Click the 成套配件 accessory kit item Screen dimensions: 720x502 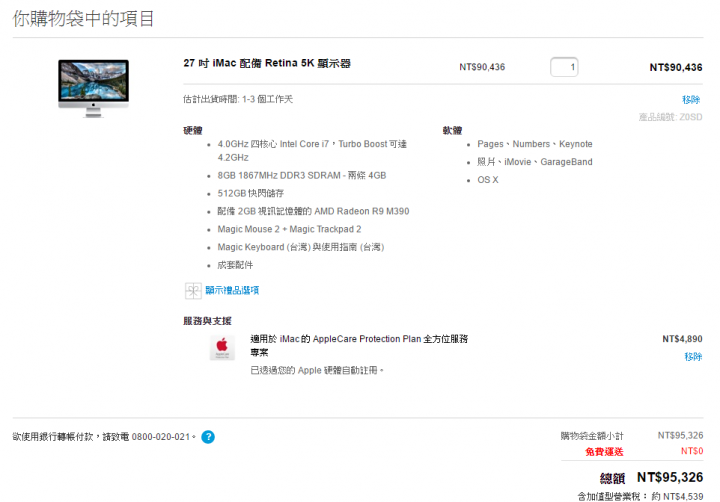[x=235, y=265]
